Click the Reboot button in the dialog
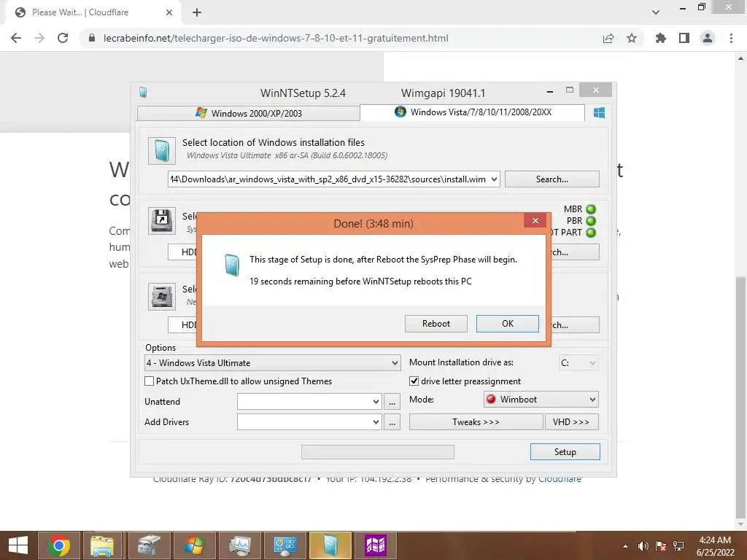The width and height of the screenshot is (747, 560). click(x=436, y=323)
